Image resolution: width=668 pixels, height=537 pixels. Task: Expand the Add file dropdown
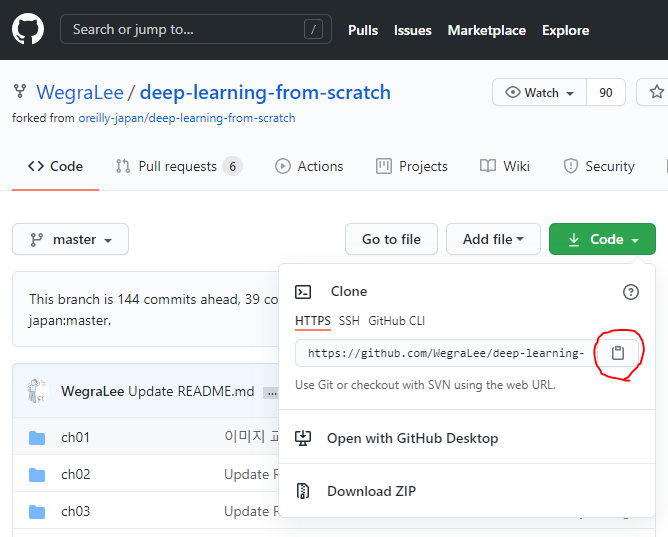click(x=493, y=239)
